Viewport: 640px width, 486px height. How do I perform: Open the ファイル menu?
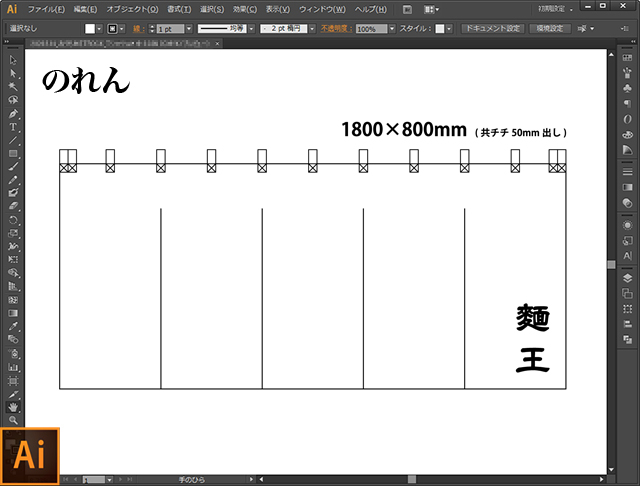click(x=46, y=9)
